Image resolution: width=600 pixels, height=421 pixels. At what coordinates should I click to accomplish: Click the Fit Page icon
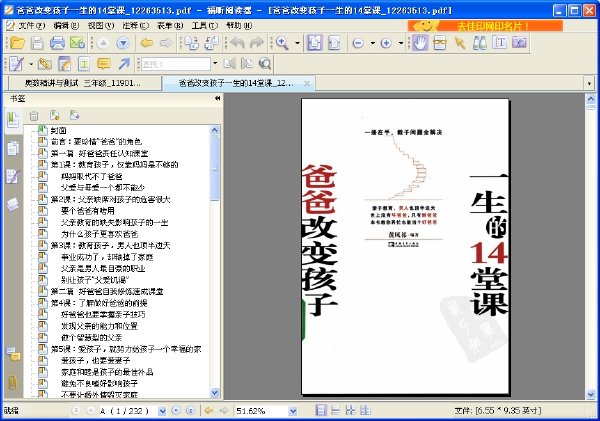coord(314,43)
